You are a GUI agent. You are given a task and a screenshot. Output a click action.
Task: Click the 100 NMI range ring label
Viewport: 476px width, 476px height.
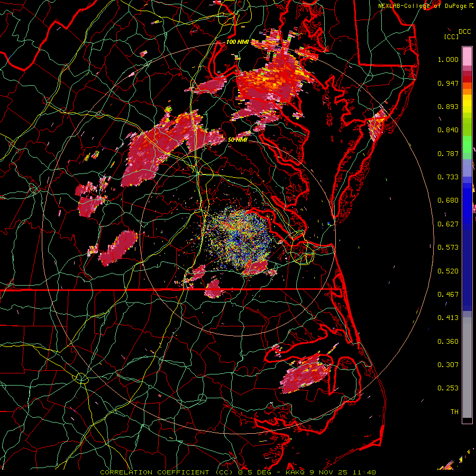[237, 42]
